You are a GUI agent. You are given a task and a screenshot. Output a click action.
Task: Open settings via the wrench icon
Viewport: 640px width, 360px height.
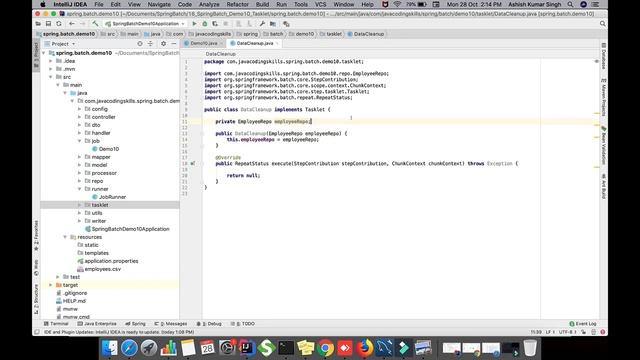coord(262,24)
